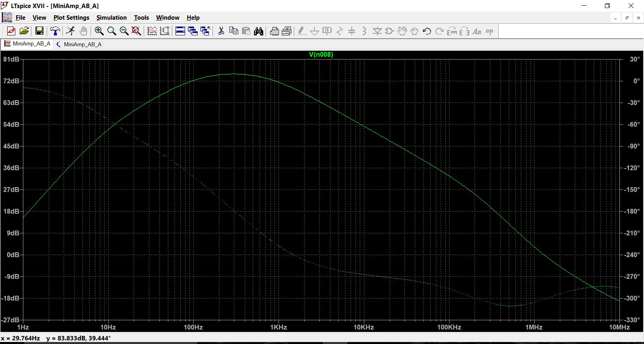The width and height of the screenshot is (644, 344).
Task: Open the Simulation menu
Action: 111,18
